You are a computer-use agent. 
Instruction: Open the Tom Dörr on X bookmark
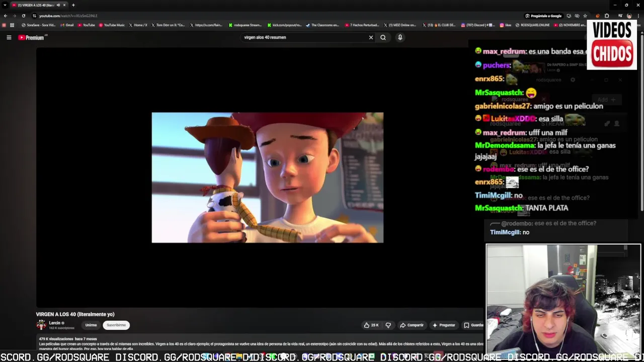pos(169,25)
